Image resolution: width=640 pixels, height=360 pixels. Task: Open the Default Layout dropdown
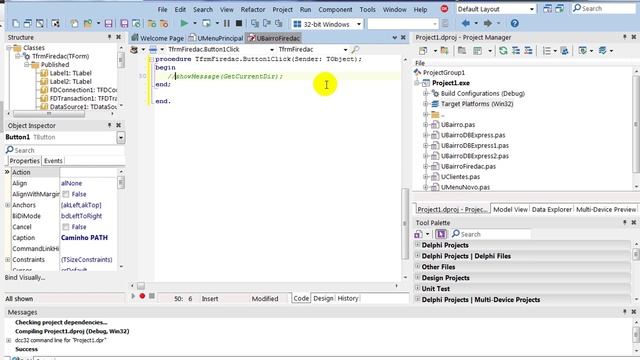531,9
